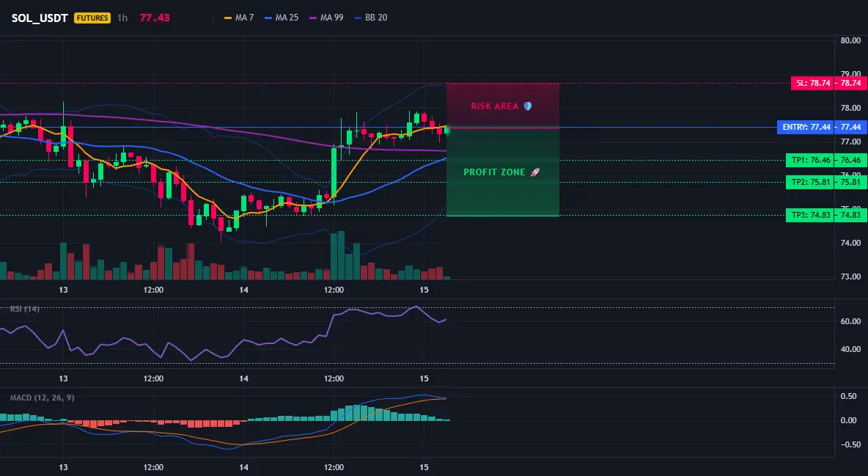Screen dimensions: 868x476
Task: Click the 40.00 level on RSI axis
Action: 850,349
